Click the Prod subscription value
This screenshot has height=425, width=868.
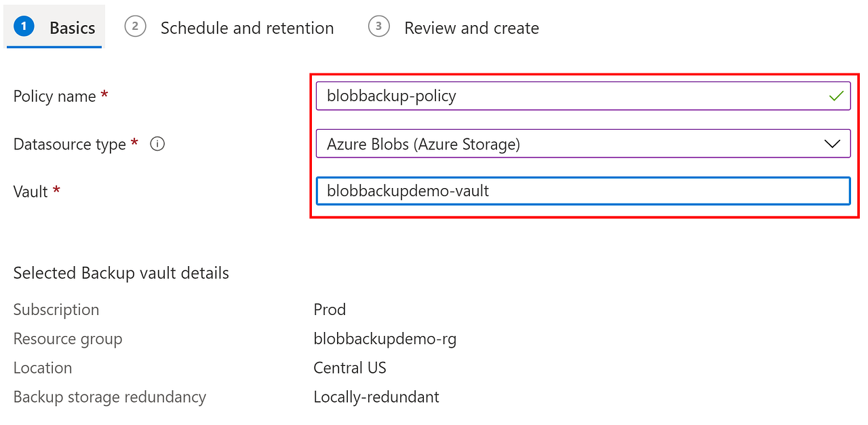click(330, 310)
